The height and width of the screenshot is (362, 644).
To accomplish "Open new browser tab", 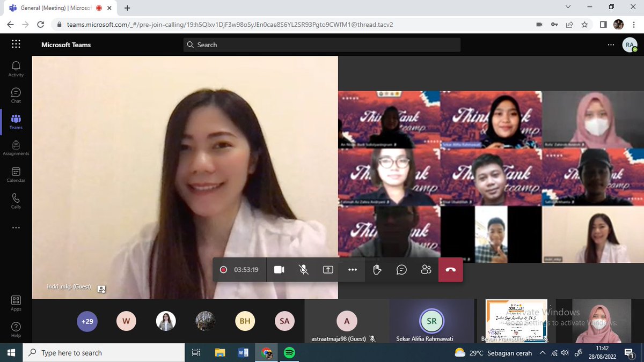I will click(127, 8).
